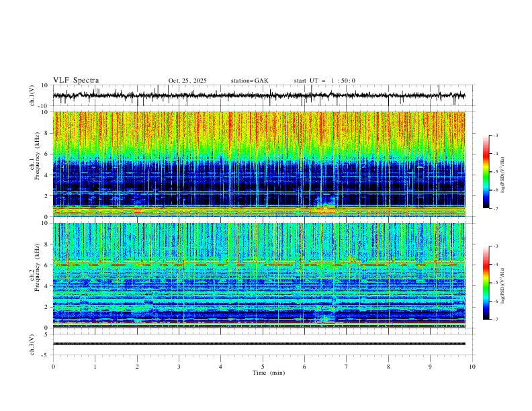Viewport: 532px width, 411px height.
Task: Click the ch.1 spectrogram panel
Action: [259, 164]
